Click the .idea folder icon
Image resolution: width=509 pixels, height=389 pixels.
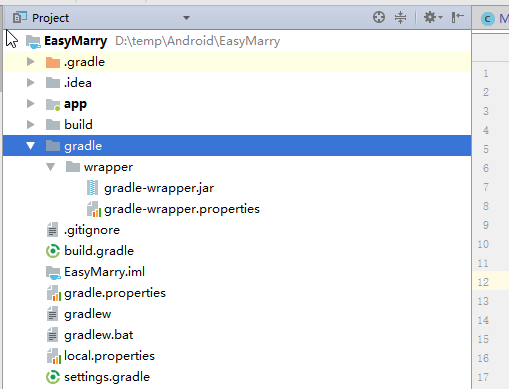53,83
